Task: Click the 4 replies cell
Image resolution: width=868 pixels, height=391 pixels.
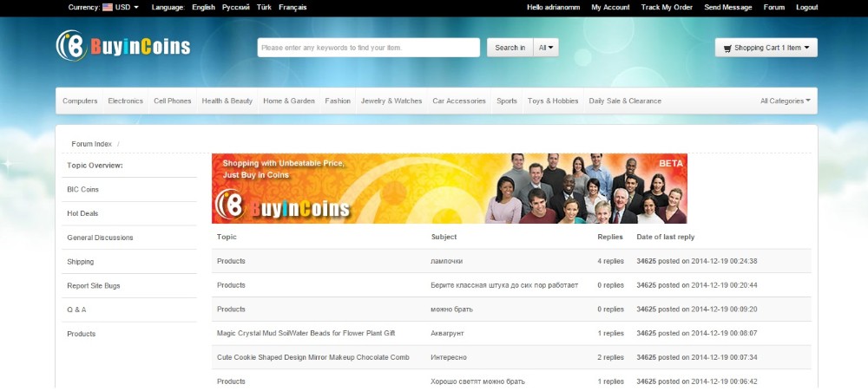Action: 610,261
